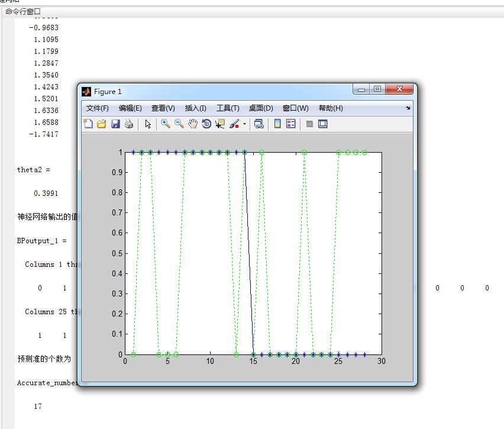Insert a legend using the toolbar icon
Viewport: 504px width, 429px height.
tap(291, 124)
